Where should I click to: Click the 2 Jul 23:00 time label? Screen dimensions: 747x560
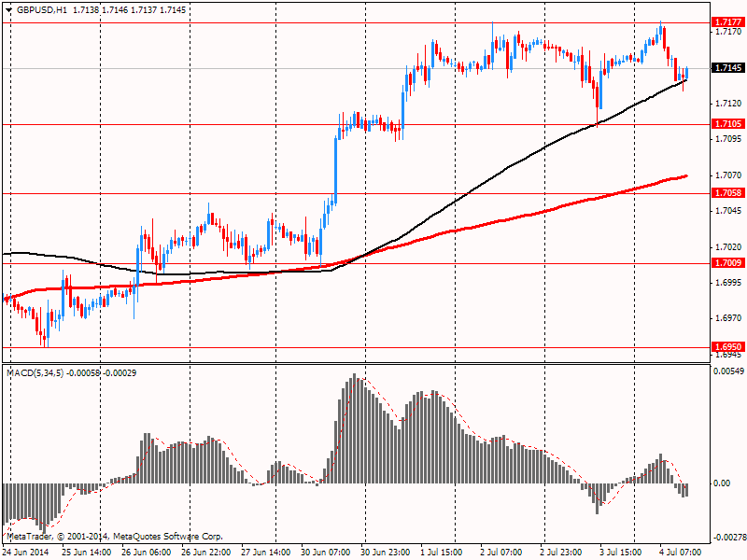[x=560, y=552]
